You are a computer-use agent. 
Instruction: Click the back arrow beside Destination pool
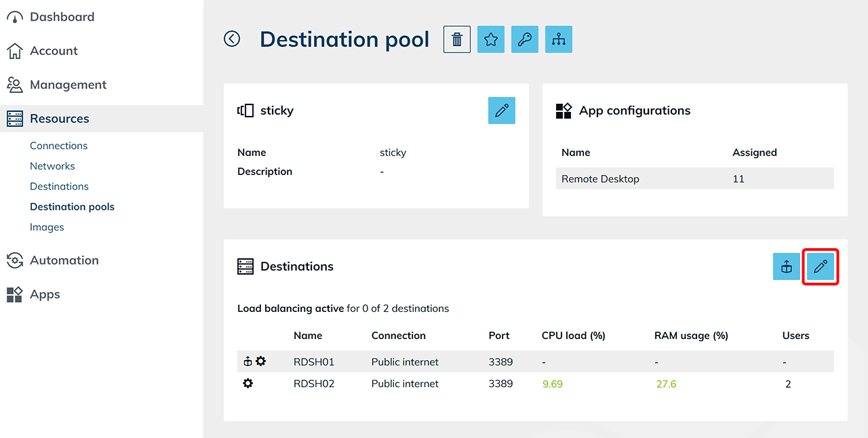(x=232, y=39)
